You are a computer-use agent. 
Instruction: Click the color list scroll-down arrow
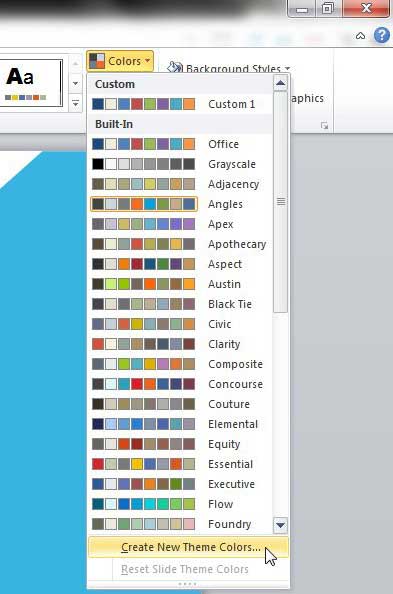click(280, 525)
